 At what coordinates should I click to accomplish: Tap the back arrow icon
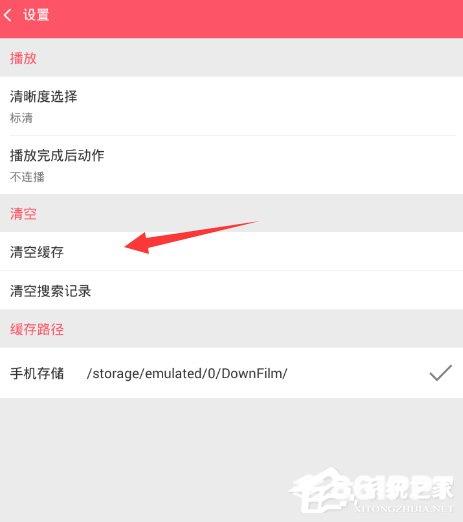tap(7, 15)
